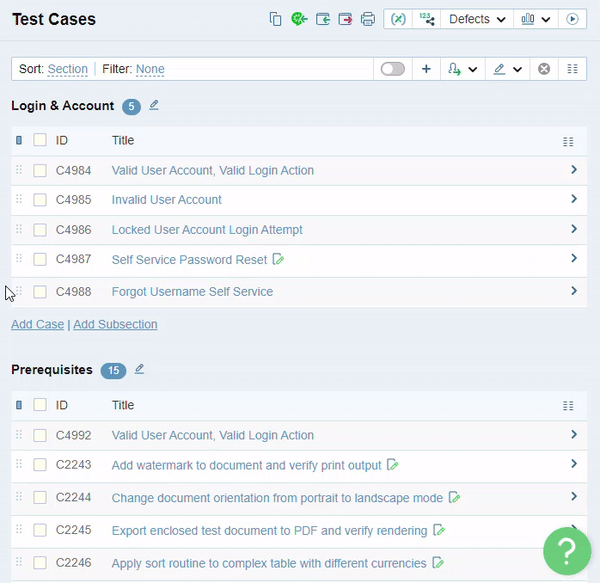Click the variables (x) toolbar icon
Viewport: 600px width, 583px height.
[399, 19]
